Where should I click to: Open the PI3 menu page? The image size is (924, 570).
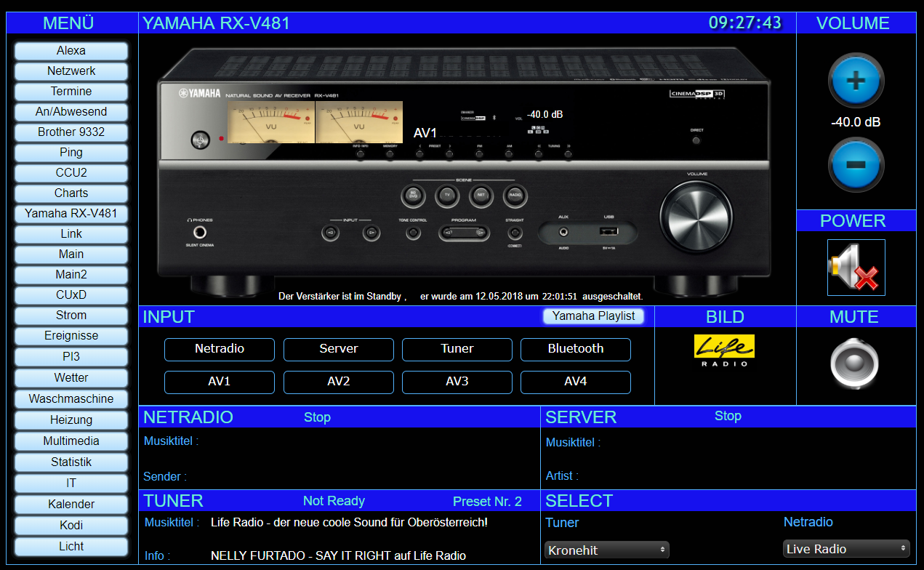(x=71, y=357)
